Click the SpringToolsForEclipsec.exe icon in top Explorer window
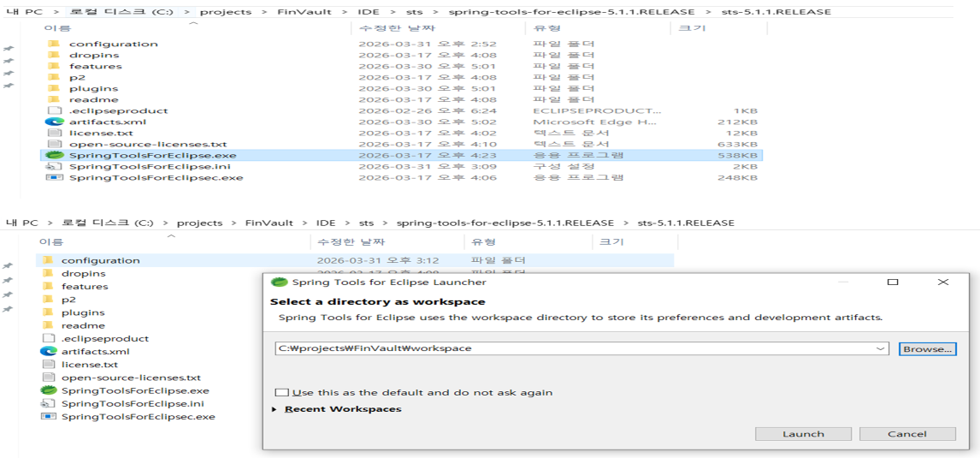 point(55,178)
